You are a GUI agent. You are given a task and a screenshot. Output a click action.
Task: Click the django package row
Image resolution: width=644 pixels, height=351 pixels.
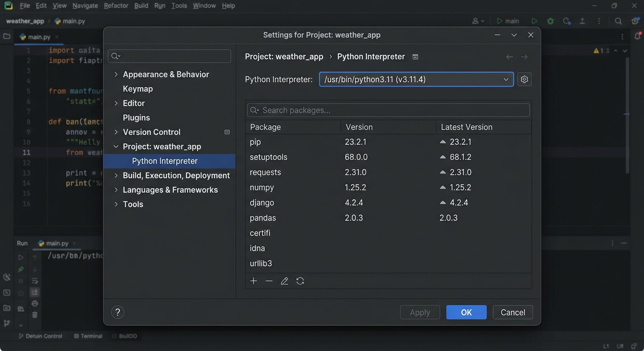[388, 202]
